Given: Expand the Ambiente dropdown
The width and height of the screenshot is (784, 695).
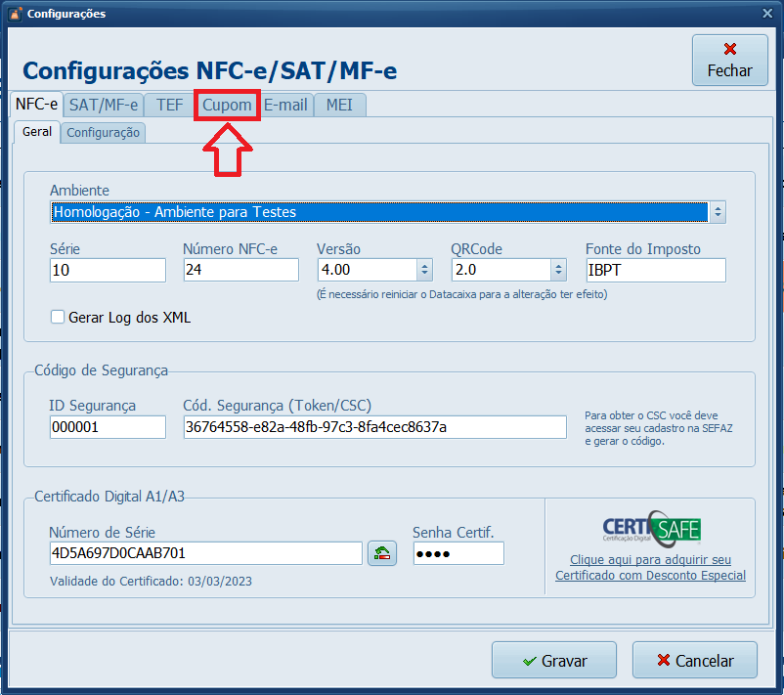Looking at the screenshot, I should click(718, 212).
